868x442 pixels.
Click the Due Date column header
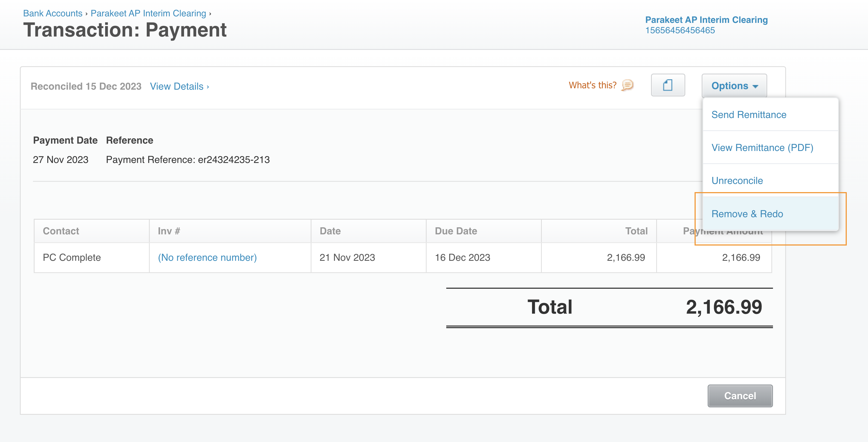[456, 231]
